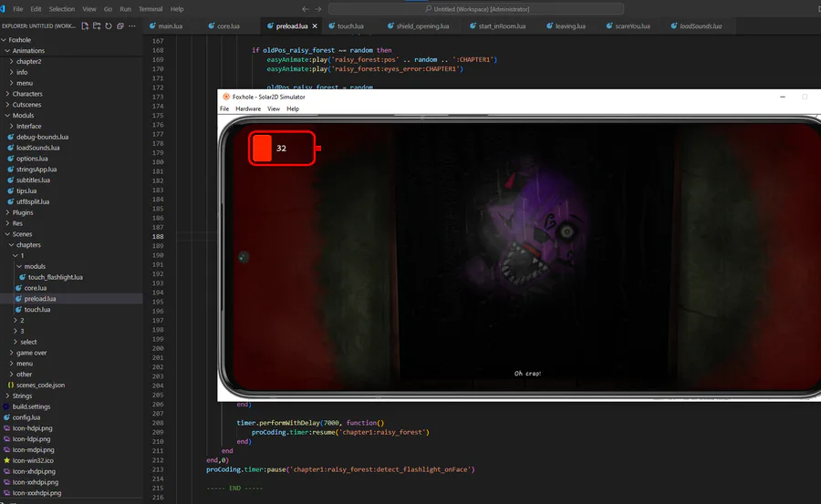Open core.lua under chapter 1 folder
The width and height of the screenshot is (821, 504).
click(35, 288)
